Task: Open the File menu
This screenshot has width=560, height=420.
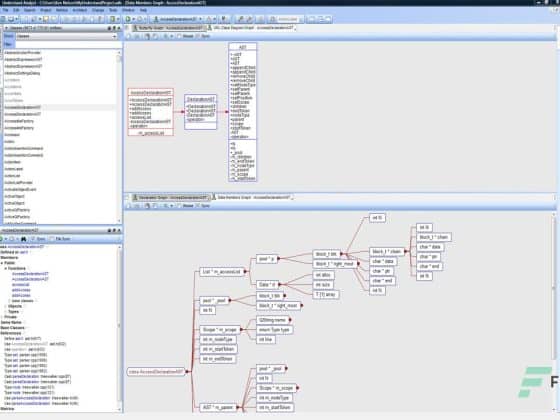Action: (x=5, y=10)
